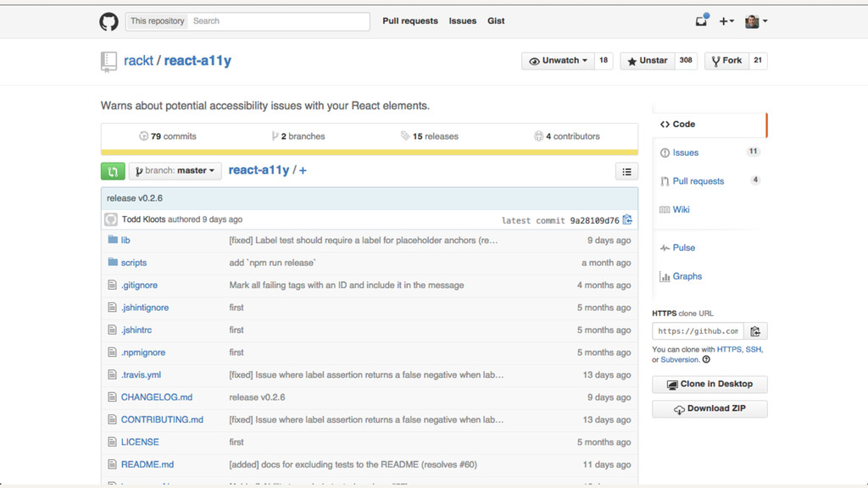Click the stargazers count 308
This screenshot has height=488, width=868.
click(686, 61)
